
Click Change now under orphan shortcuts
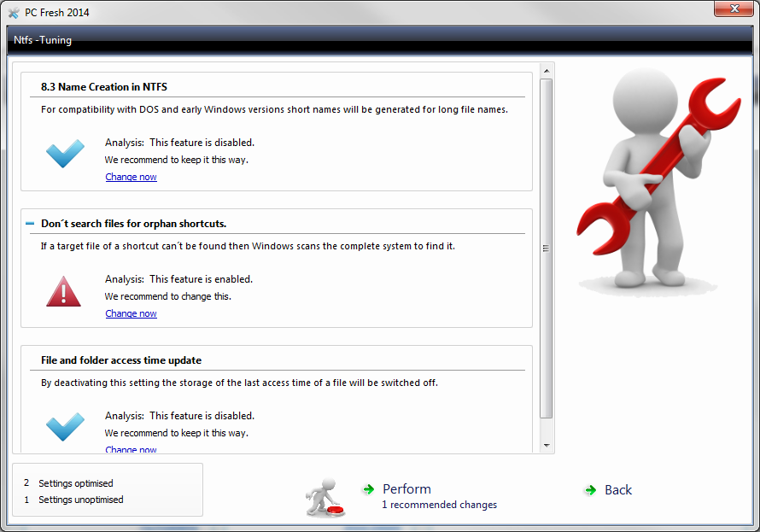click(131, 313)
